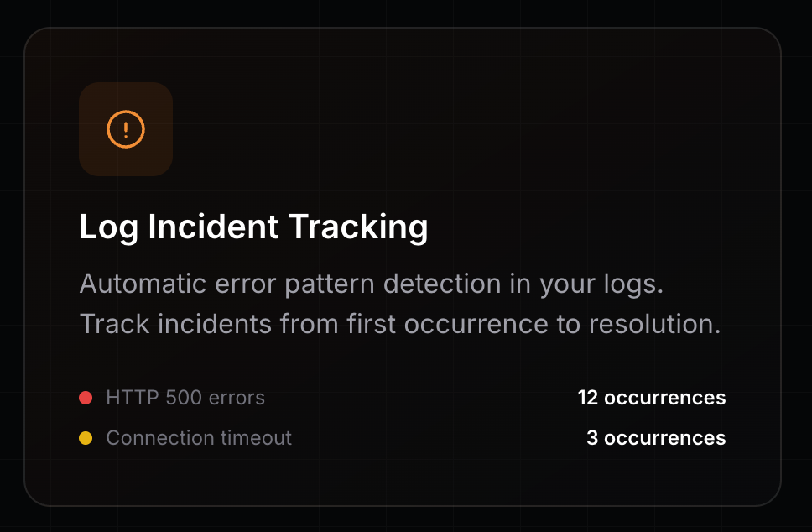Click "occurrences" in the Connection timeout row
The width and height of the screenshot is (812, 532).
tap(665, 438)
